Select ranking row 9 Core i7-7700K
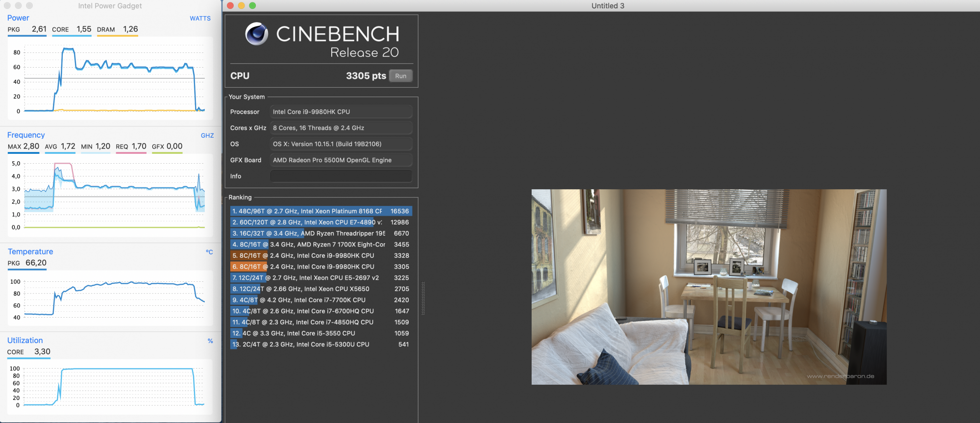Screen dimensions: 980x423 pos(321,300)
